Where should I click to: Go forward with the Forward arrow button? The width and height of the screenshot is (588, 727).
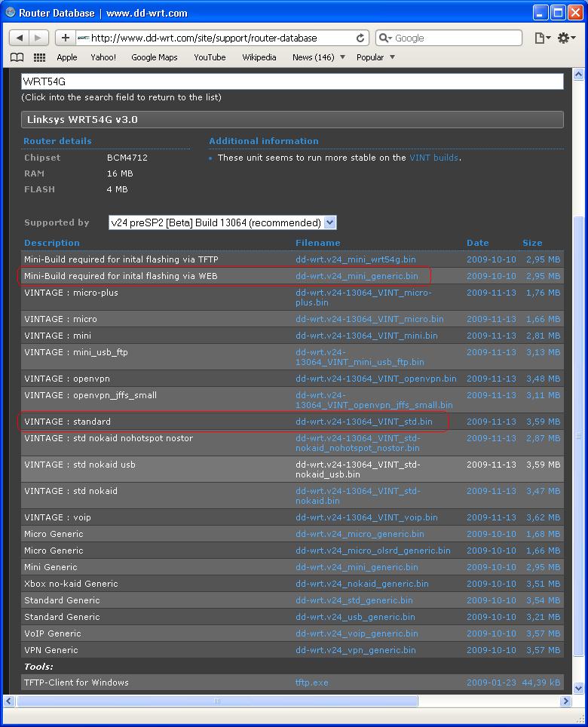click(x=38, y=38)
